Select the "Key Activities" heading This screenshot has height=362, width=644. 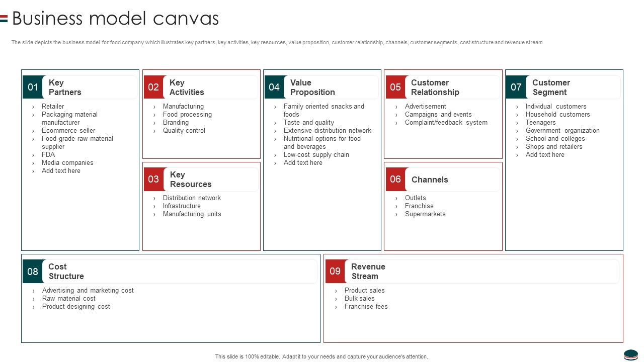[187, 87]
